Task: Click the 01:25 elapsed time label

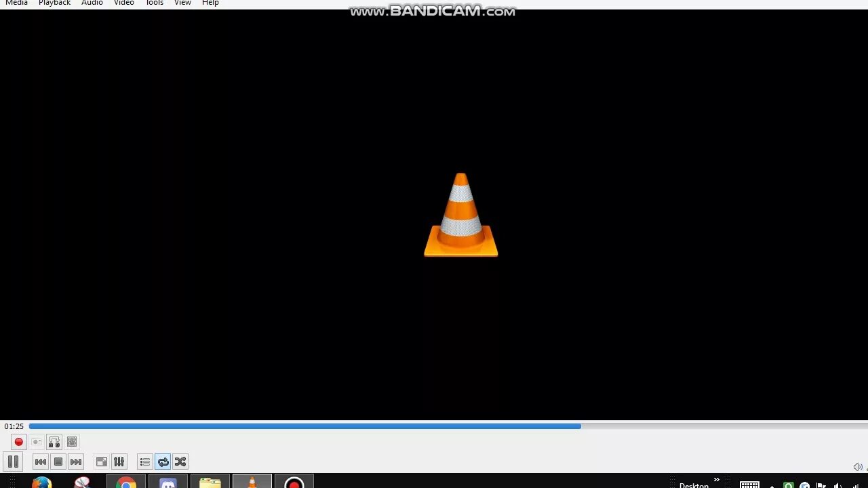Action: (14, 426)
